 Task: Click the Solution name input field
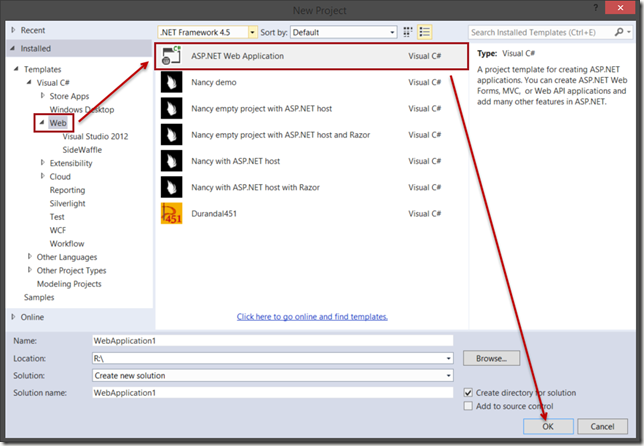[273, 393]
